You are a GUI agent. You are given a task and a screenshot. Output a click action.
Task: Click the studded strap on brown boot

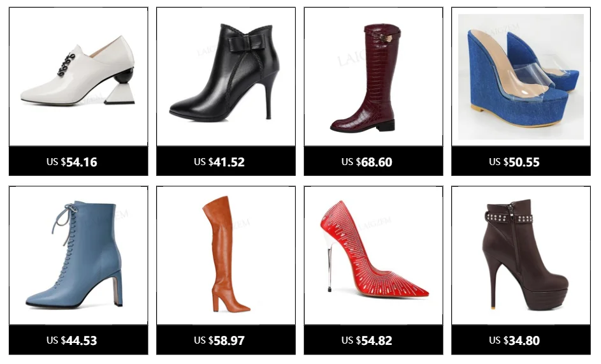509,219
